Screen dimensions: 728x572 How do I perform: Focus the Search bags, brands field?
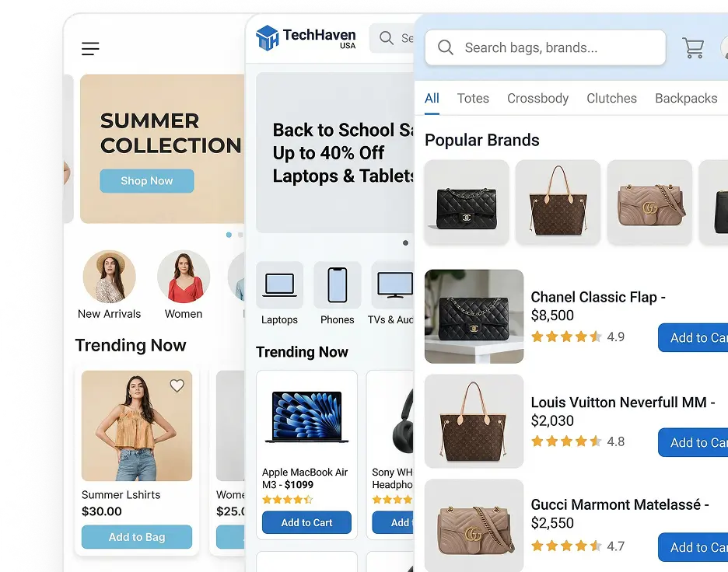[545, 47]
